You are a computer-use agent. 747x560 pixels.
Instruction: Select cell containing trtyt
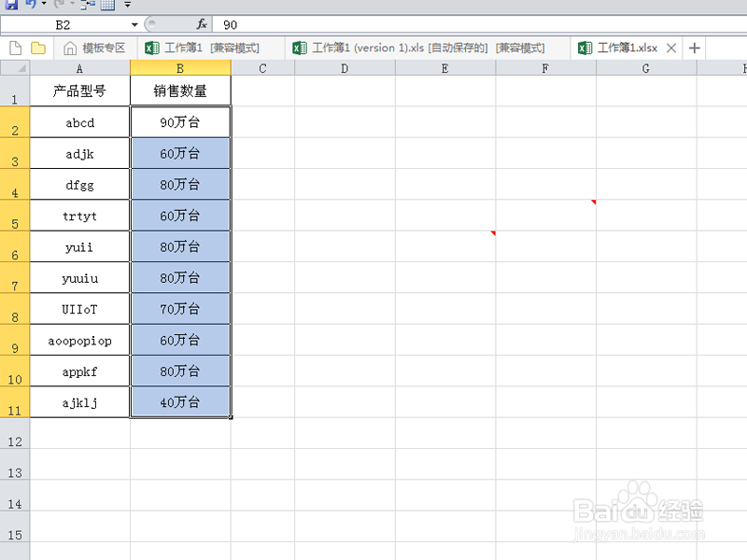[x=79, y=216]
